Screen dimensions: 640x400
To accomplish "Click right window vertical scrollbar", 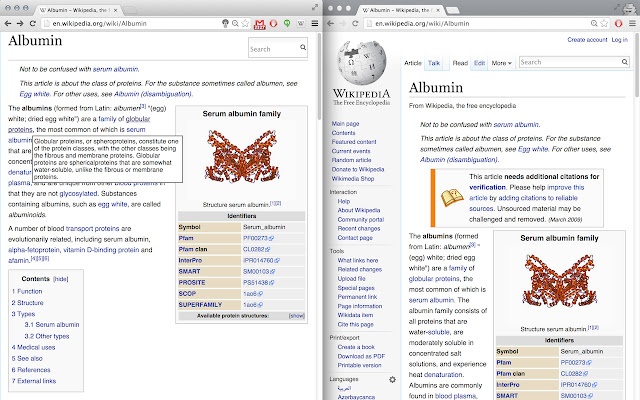I will tap(637, 65).
